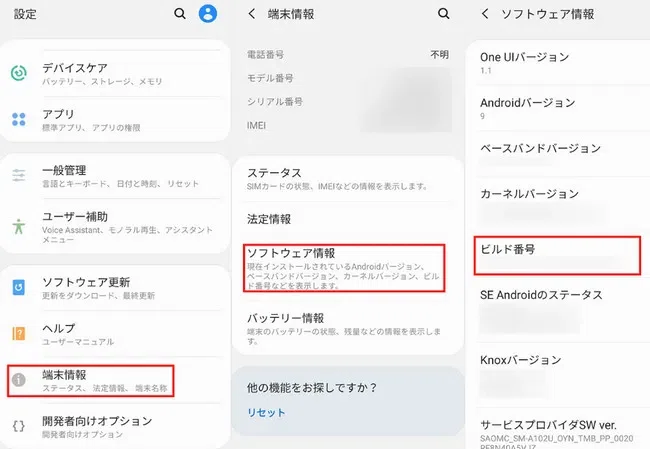Tap the ソフトウェア更新 blue update icon
The image size is (650, 449).
click(x=19, y=287)
